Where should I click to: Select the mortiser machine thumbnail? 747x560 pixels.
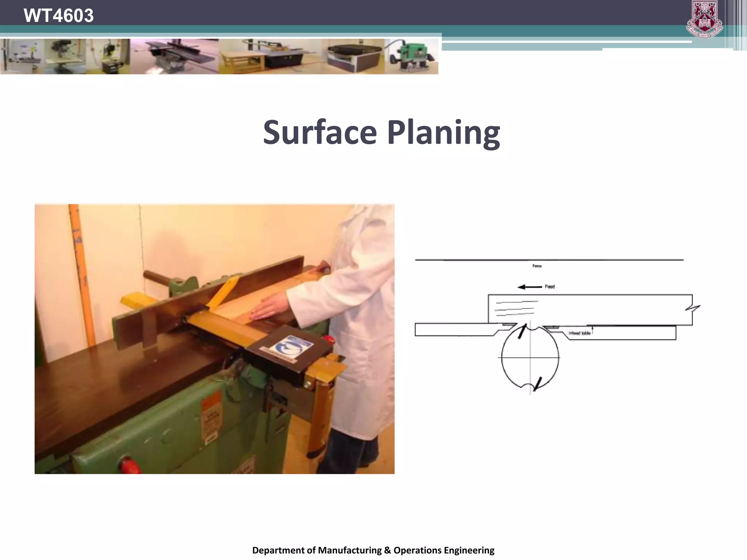click(108, 57)
